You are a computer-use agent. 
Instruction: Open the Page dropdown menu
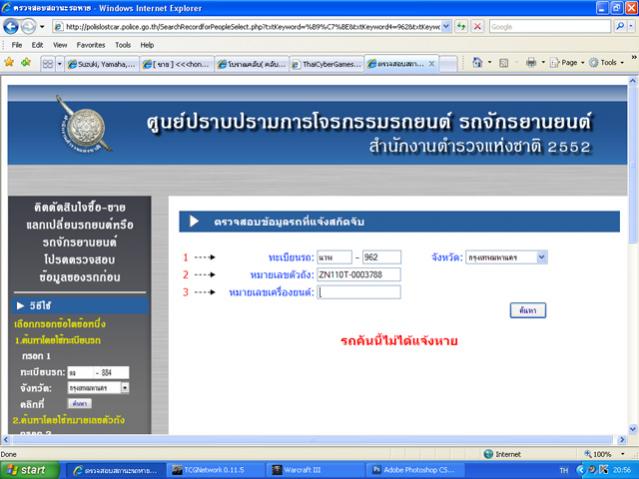pos(566,63)
